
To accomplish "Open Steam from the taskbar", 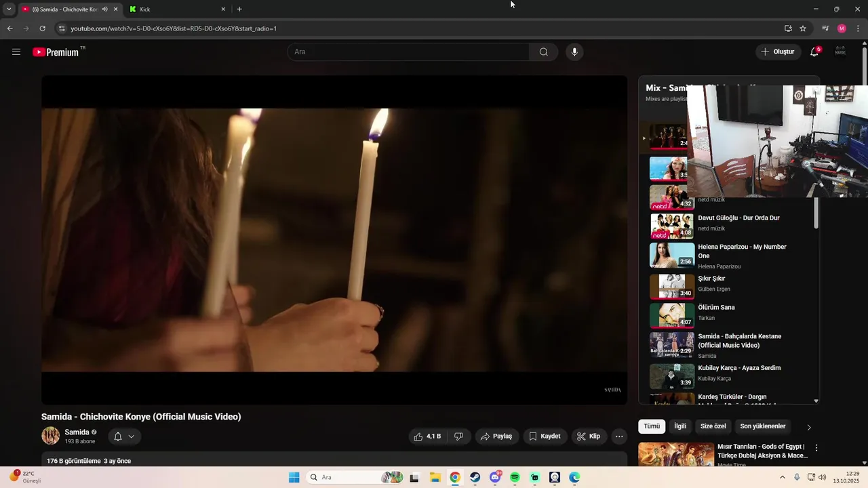I will coord(475,477).
